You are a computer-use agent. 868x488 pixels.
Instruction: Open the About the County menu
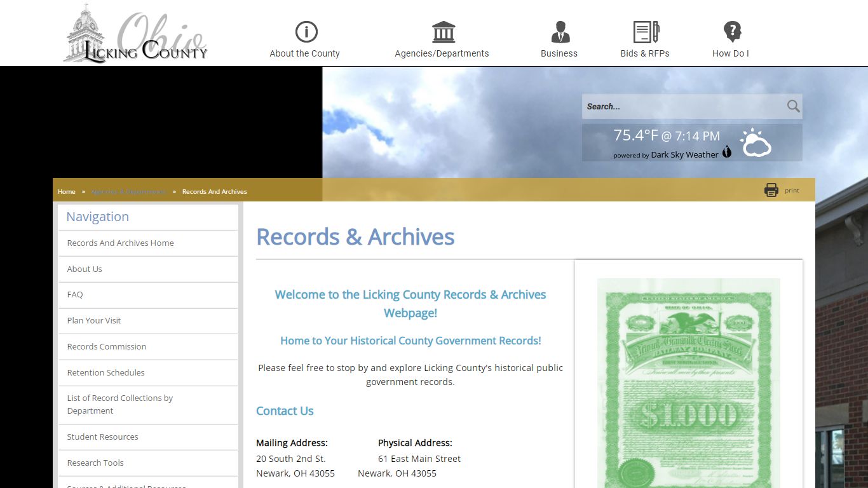[x=304, y=53]
